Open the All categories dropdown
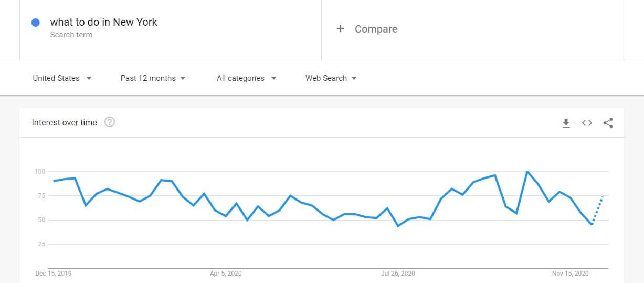This screenshot has width=644, height=283. [x=247, y=78]
